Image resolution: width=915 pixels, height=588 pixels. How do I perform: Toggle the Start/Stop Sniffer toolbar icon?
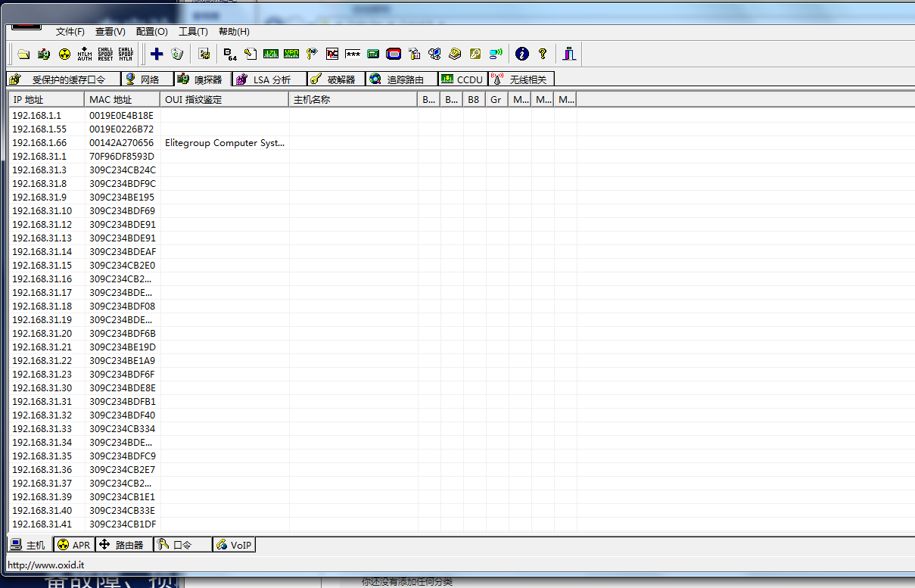44,54
